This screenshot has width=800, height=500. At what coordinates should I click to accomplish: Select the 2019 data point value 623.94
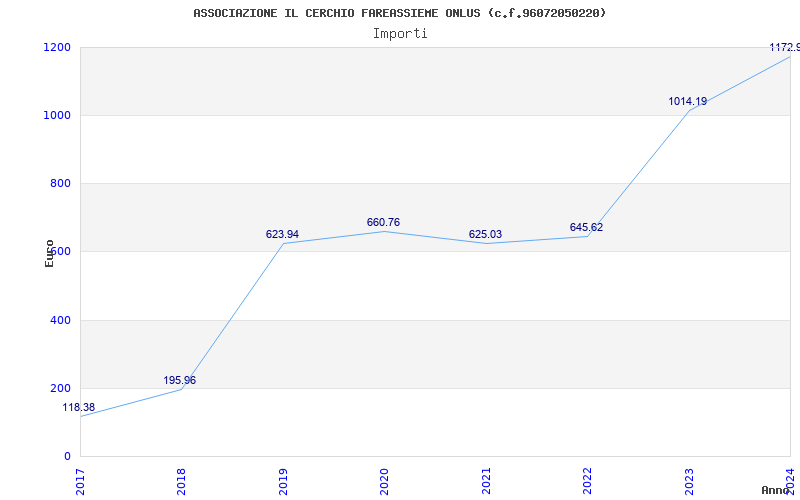[282, 235]
